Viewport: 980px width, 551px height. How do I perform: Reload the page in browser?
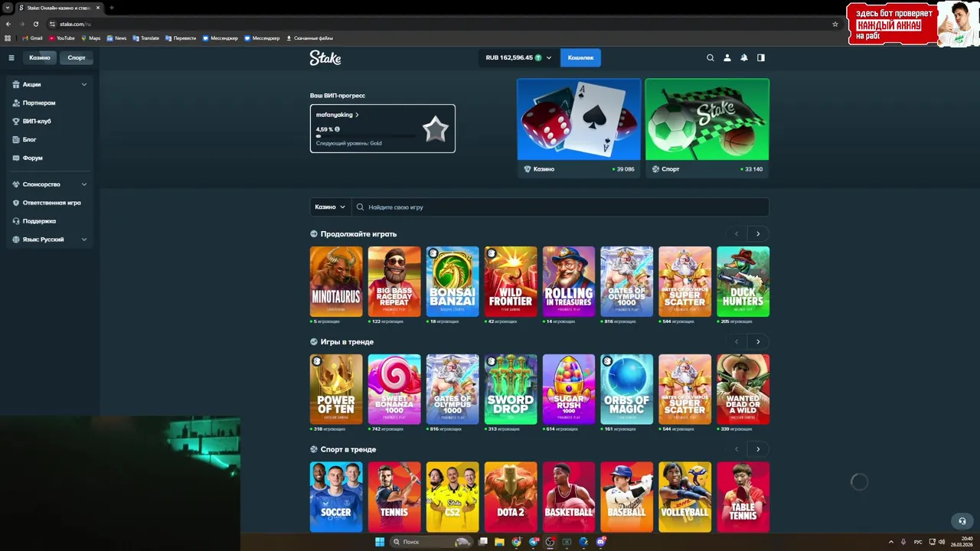coord(35,24)
